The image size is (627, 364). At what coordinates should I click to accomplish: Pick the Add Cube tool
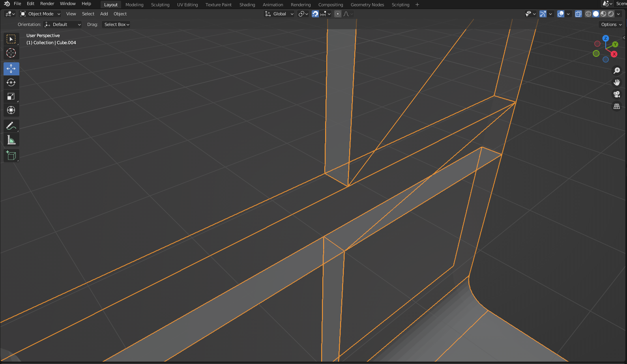11,155
